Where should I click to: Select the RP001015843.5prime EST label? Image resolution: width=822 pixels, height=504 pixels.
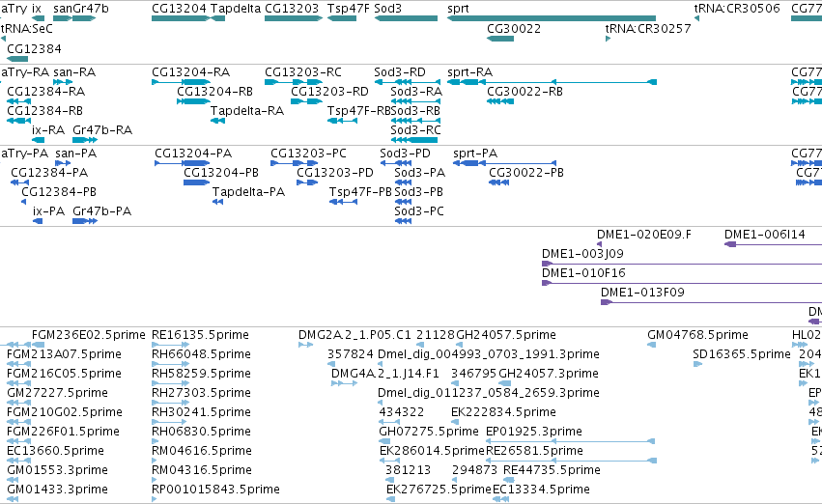tap(215, 490)
